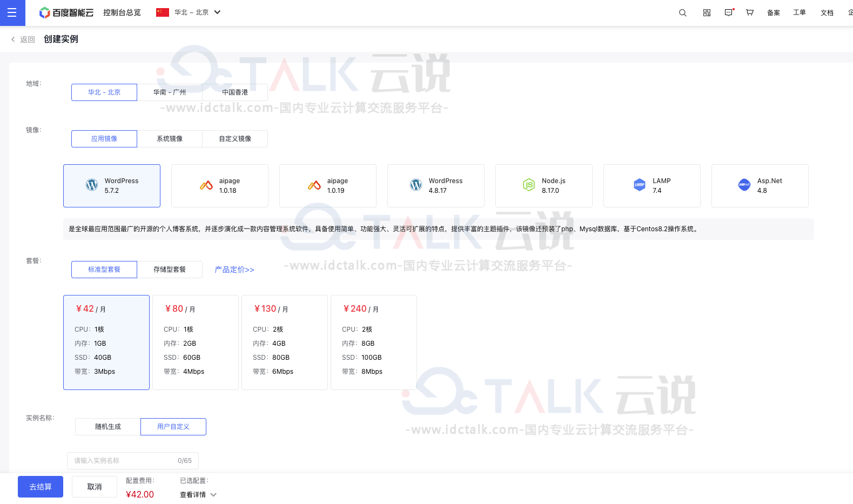This screenshot has width=853, height=504.
Task: Select the ¥80/月 plan card
Action: (x=196, y=342)
